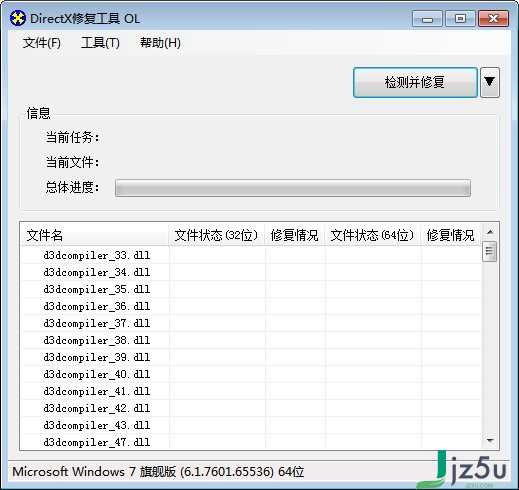Select row d3dcompiler_33.dll

(x=251, y=255)
